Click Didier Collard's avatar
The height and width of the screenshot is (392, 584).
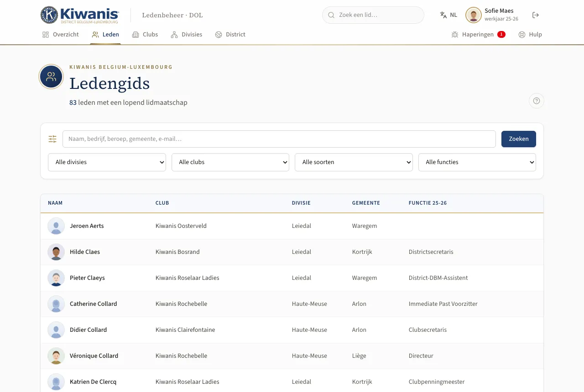56,330
